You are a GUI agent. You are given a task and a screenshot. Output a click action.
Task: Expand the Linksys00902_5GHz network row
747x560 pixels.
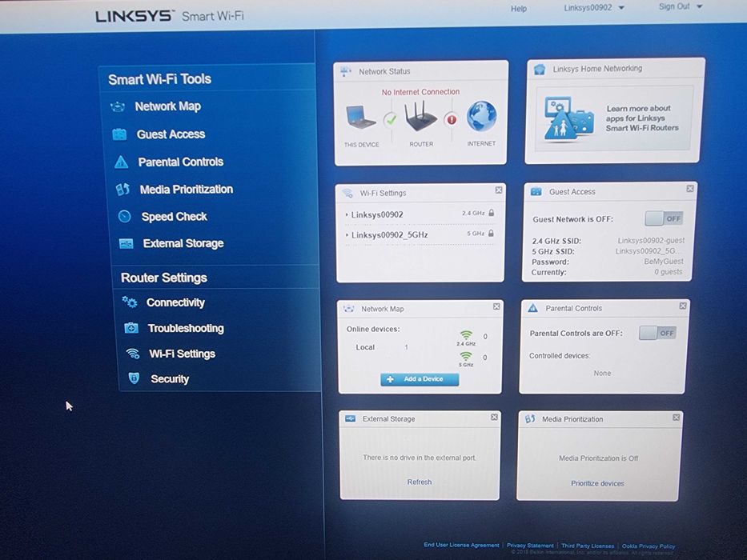click(420, 234)
